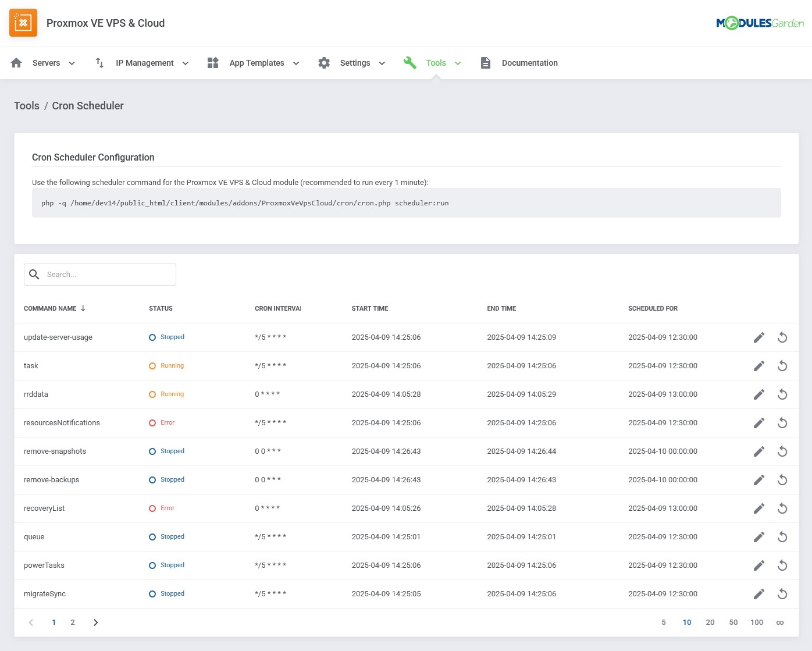Click into the Search input field
Screen dimensions: 812x651
tap(108, 275)
